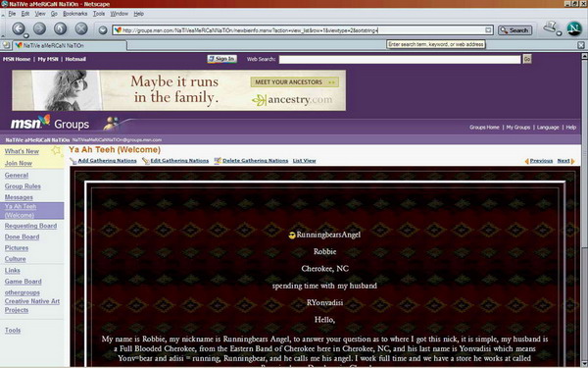588x368 pixels.
Task: Expand the small arrow button before URL bar
Action: coord(103,30)
